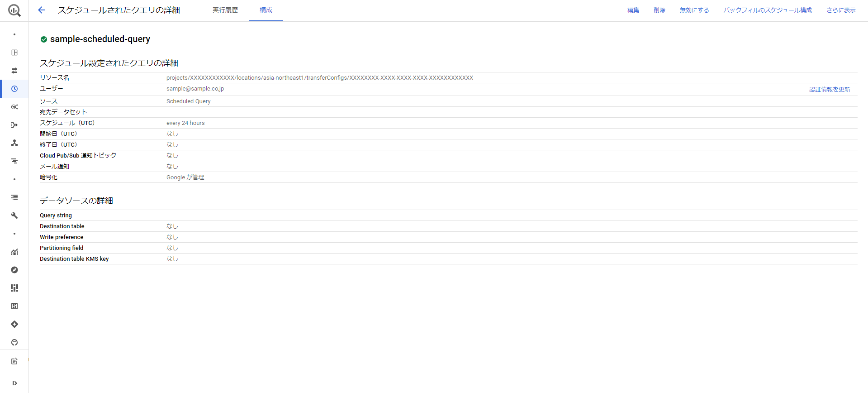The image size is (868, 393).
Task: Open Data transfers double-arrow icon
Action: click(x=14, y=71)
